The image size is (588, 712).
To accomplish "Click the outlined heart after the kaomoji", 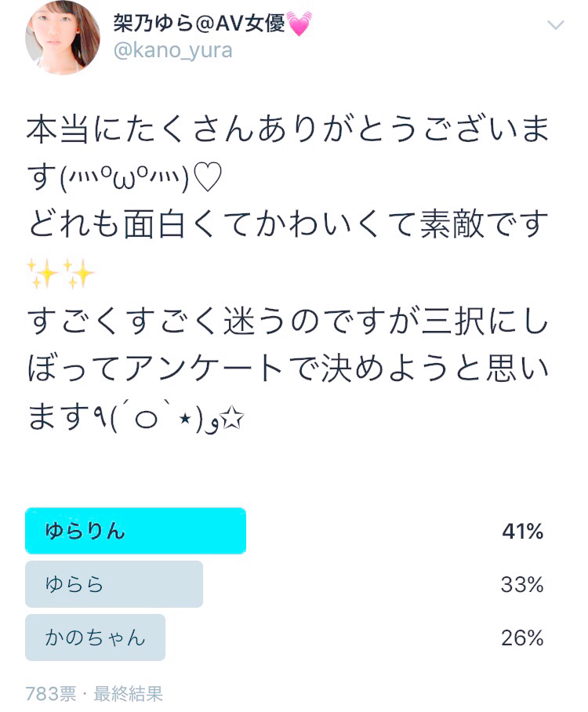I will tap(208, 177).
